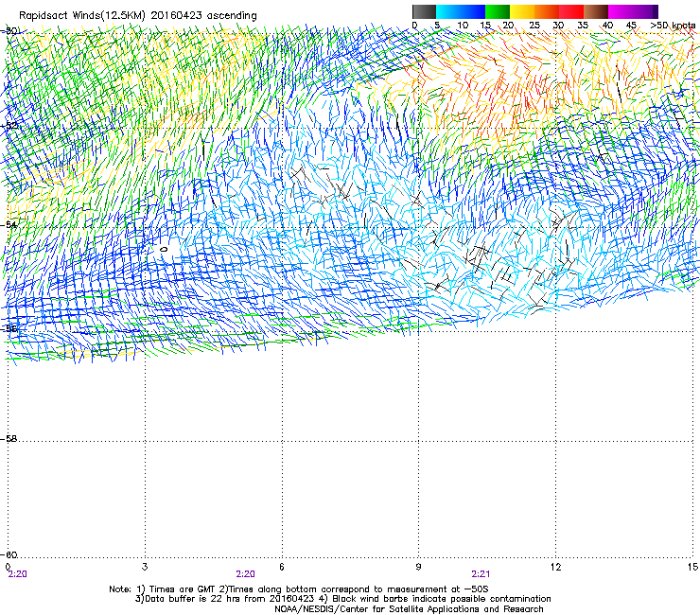Image resolution: width=700 pixels, height=615 pixels.
Task: Click the '6' longitude axis label
Action: pos(282,567)
